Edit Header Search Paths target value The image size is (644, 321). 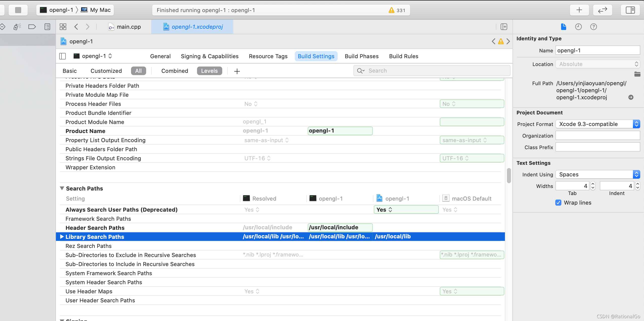340,228
